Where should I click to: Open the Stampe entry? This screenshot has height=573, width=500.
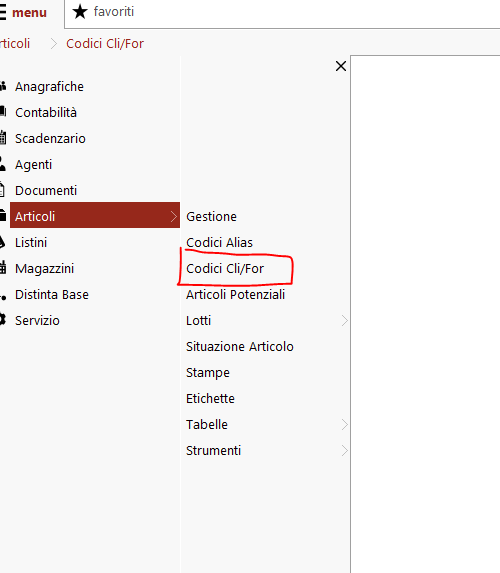[208, 373]
